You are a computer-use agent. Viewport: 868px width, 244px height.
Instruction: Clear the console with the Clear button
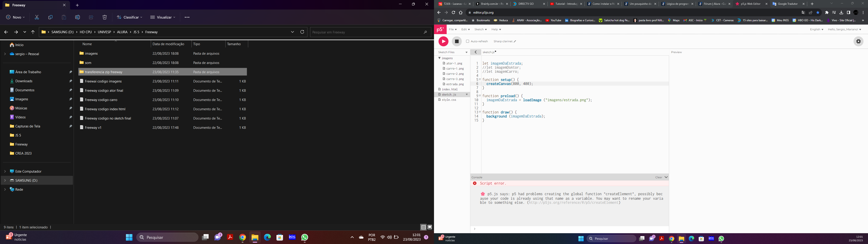point(658,177)
